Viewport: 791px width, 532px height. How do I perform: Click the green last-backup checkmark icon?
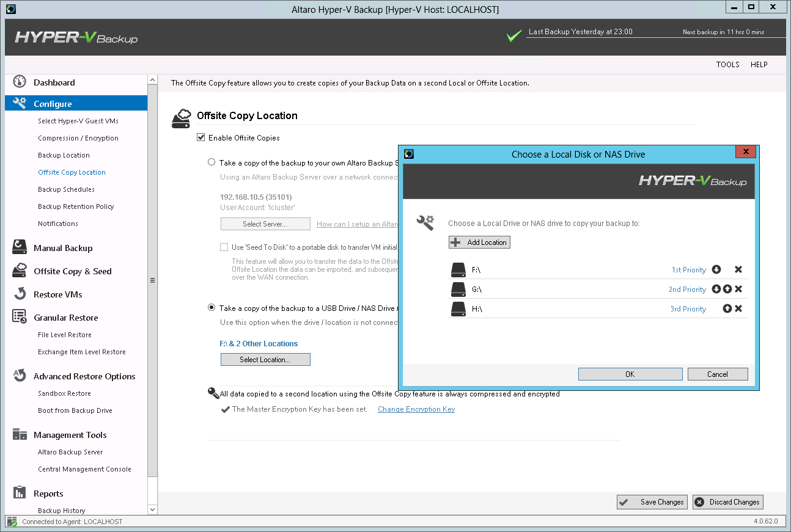click(x=514, y=36)
